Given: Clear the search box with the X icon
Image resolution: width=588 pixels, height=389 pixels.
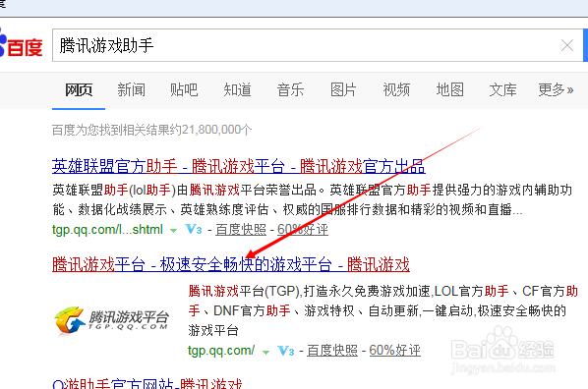Looking at the screenshot, I should point(567,45).
